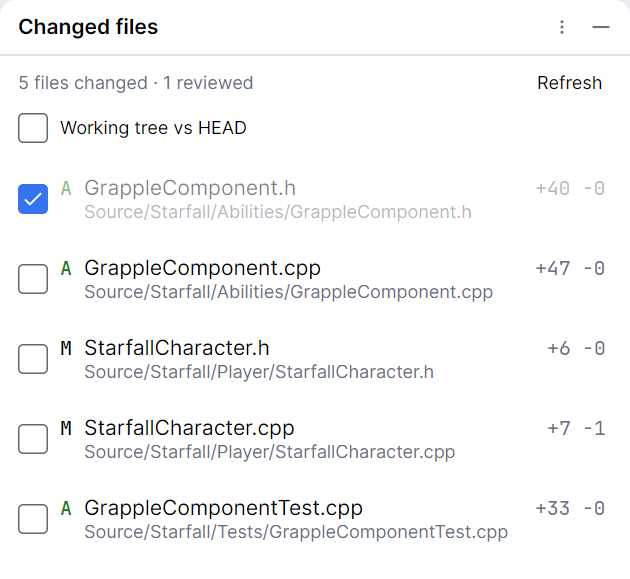Click the +40 -0 stat for GrappleComponent.h

click(x=570, y=188)
